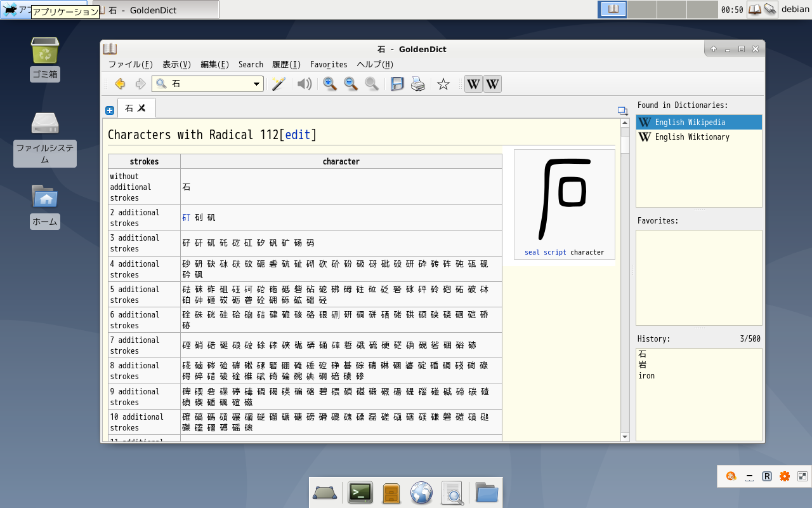
Task: Launch web browser globe in dock
Action: click(421, 493)
